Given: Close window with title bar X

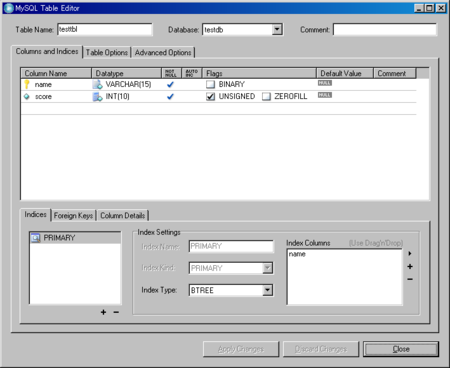Looking at the screenshot, I should pos(441,8).
